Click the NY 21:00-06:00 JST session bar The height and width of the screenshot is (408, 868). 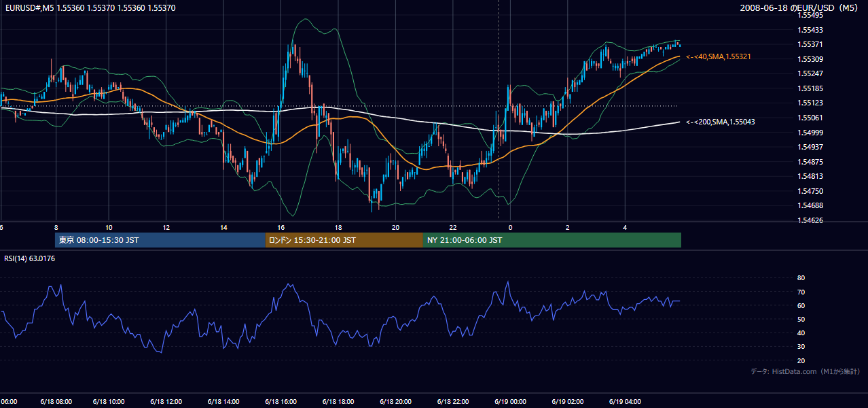click(552, 240)
